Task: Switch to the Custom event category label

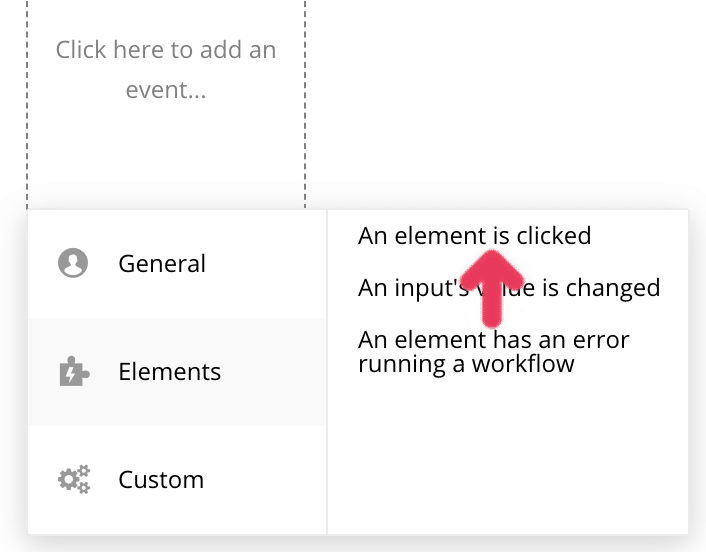Action: 161,480
